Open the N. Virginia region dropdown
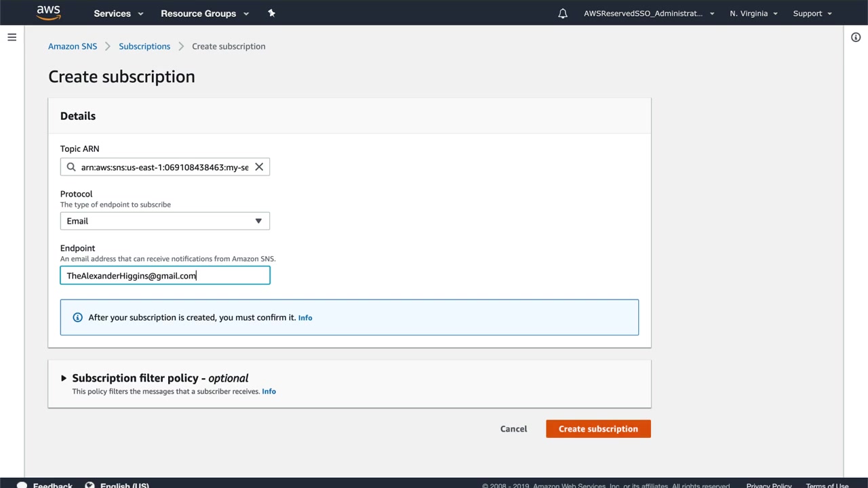Screen dimensions: 868x488 753,14
